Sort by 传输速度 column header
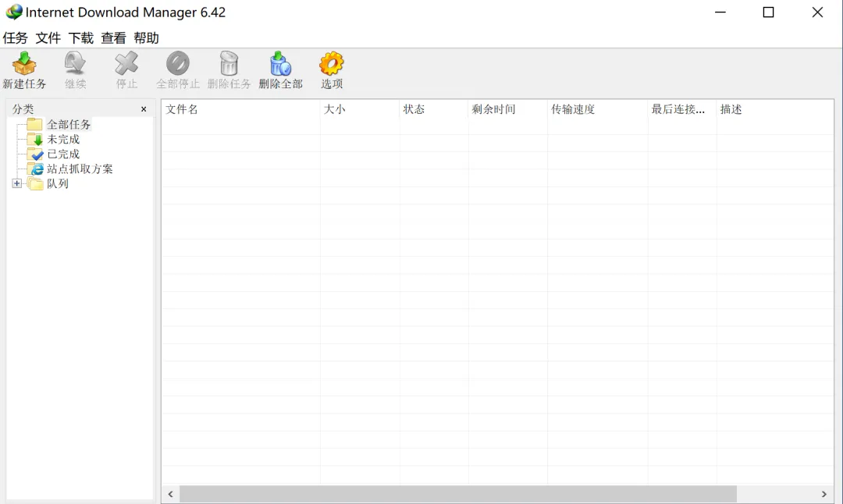843x504 pixels. point(598,109)
